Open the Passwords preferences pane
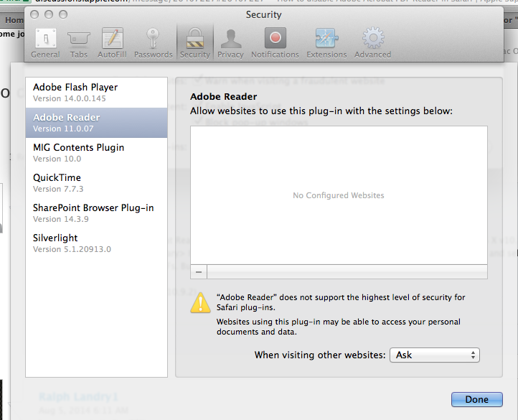Viewport: 518px width, 420px height. point(153,43)
